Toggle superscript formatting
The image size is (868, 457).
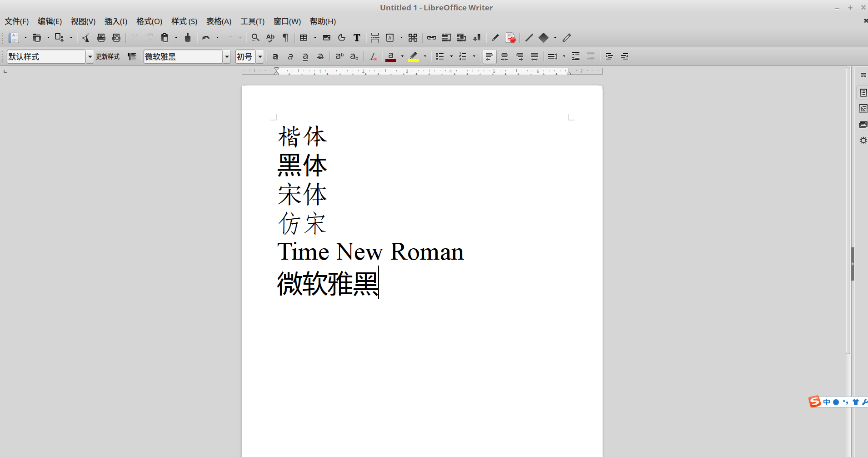339,56
